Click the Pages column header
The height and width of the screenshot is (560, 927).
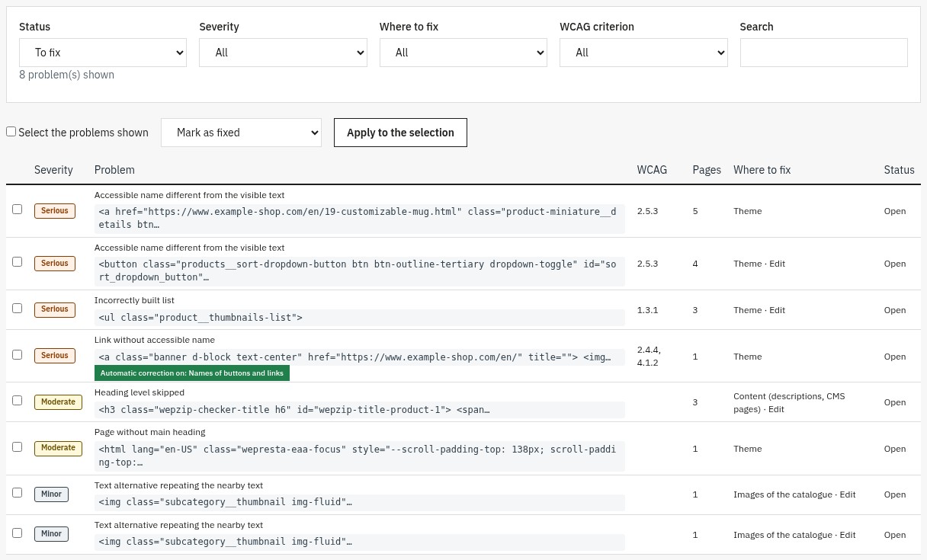[707, 170]
